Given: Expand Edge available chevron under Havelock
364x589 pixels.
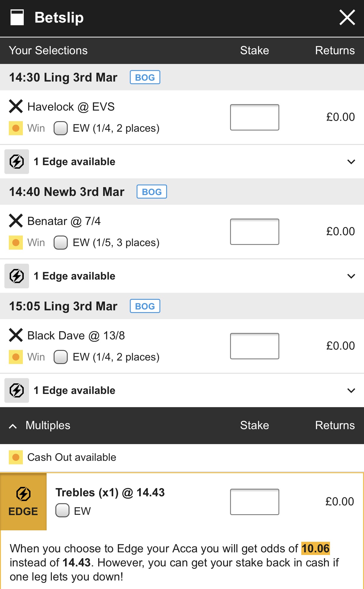Looking at the screenshot, I should 351,162.
